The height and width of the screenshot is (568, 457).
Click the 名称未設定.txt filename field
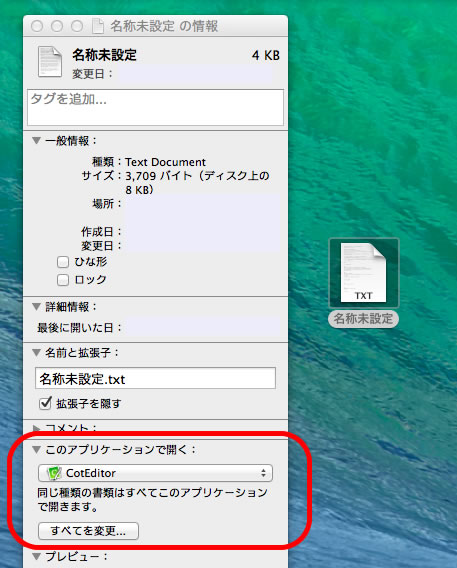[x=155, y=379]
